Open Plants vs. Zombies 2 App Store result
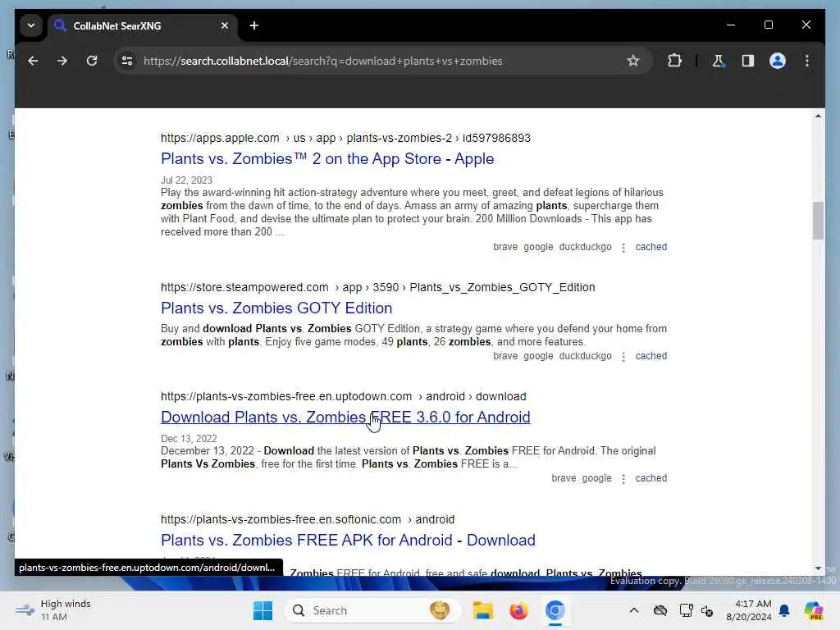This screenshot has height=630, width=840. click(x=327, y=159)
